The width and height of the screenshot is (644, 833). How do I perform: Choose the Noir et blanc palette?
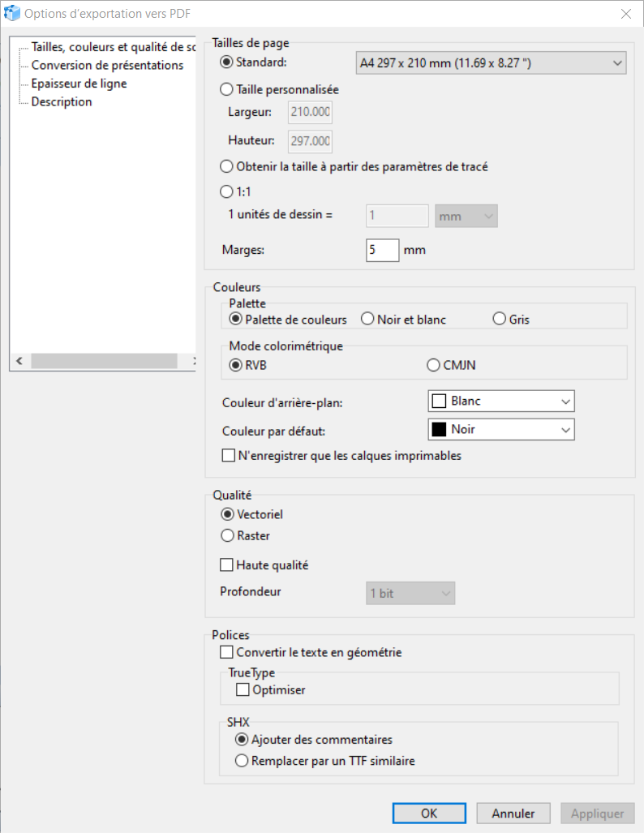click(367, 320)
